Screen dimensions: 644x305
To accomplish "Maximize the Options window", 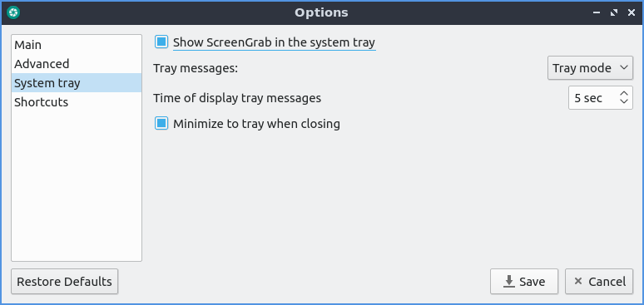I will click(x=614, y=12).
